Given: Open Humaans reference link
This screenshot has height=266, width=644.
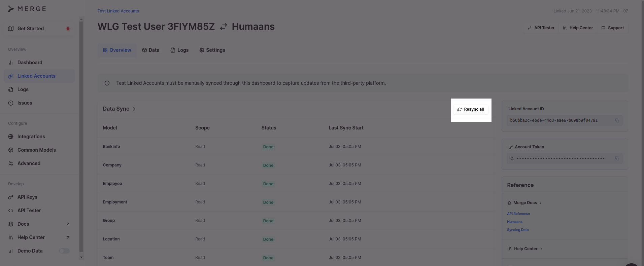Looking at the screenshot, I should (x=515, y=222).
